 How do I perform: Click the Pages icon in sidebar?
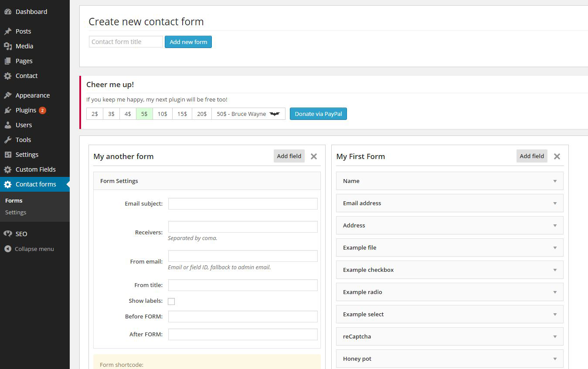7,61
